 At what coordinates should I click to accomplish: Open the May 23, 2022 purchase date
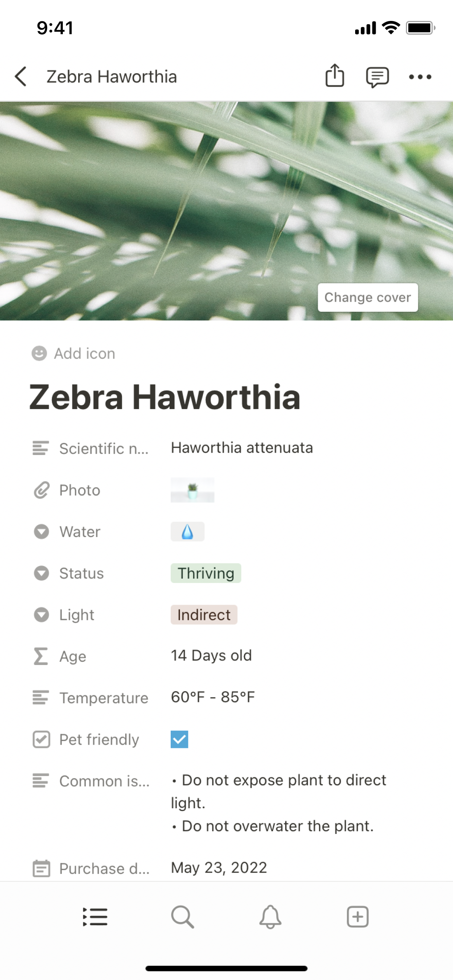pyautogui.click(x=219, y=868)
